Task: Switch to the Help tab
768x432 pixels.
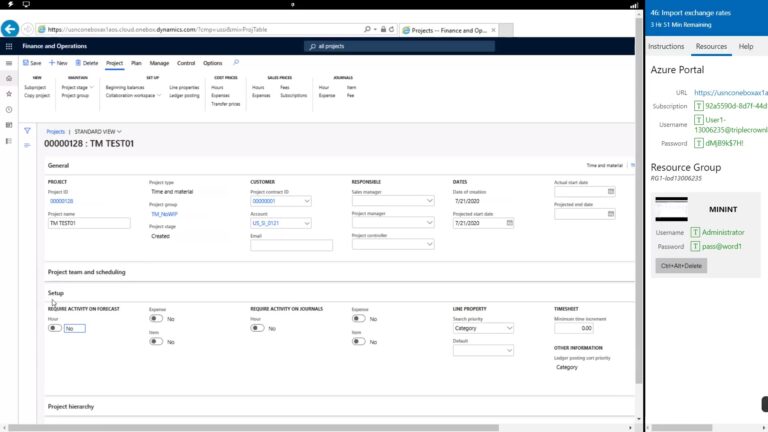Action: (746, 46)
